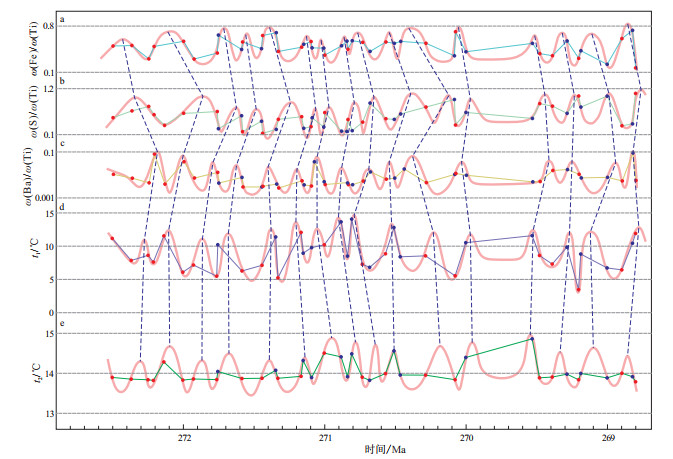The width and height of the screenshot is (673, 459).
Task: Click the 10 tick value in panel d
Action: click(x=49, y=246)
